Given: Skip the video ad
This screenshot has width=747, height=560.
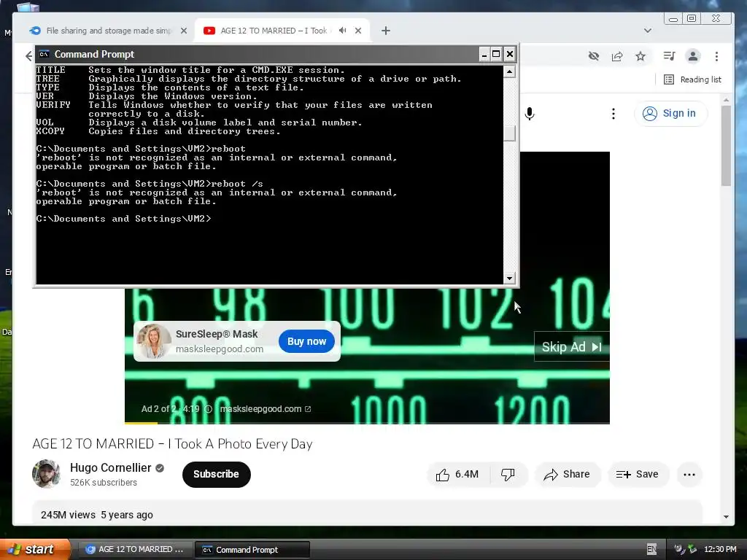Looking at the screenshot, I should point(572,346).
